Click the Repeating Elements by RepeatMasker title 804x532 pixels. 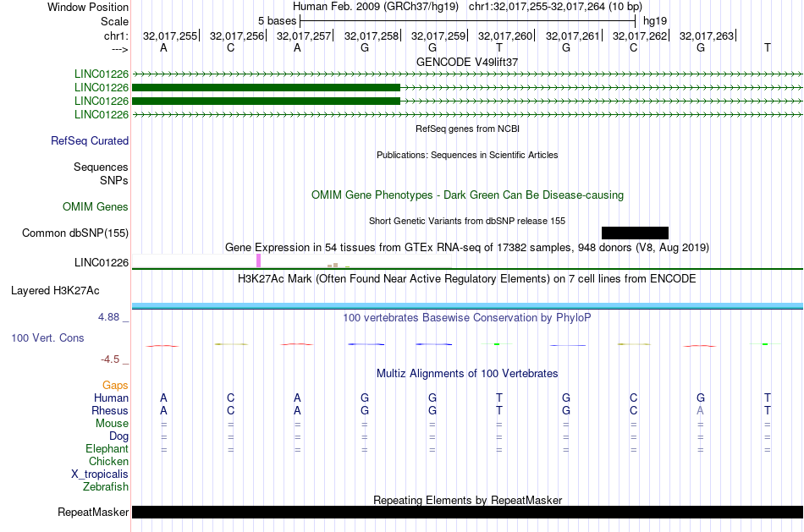[x=467, y=500]
